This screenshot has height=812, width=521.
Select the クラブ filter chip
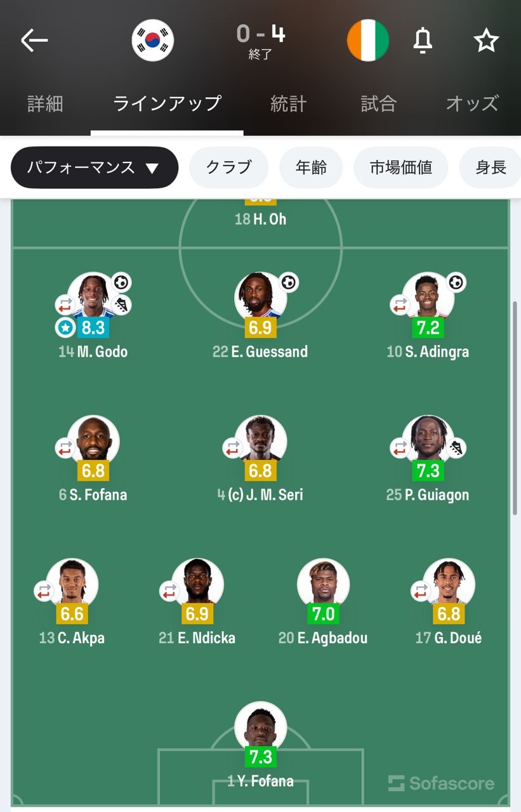(228, 167)
